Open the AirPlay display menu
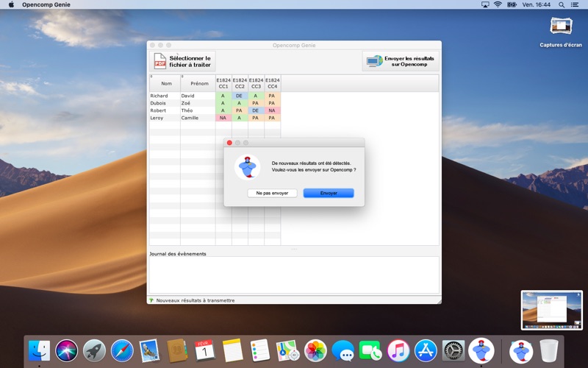This screenshot has width=588, height=368. coord(485,4)
